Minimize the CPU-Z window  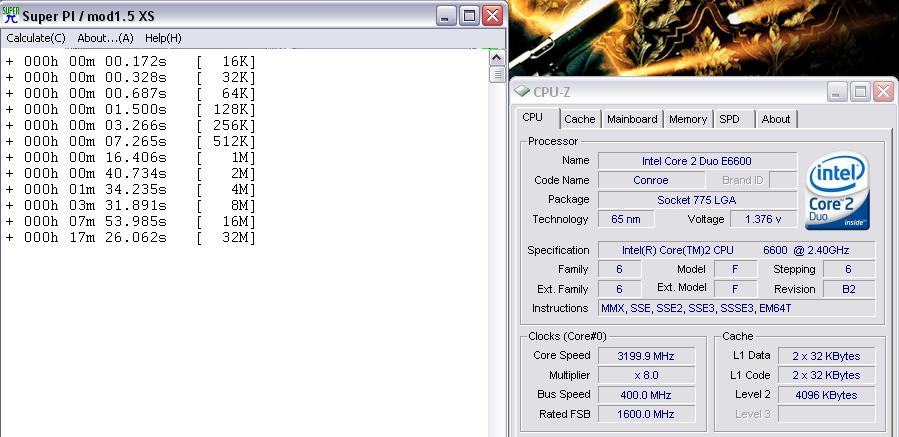pos(837,92)
